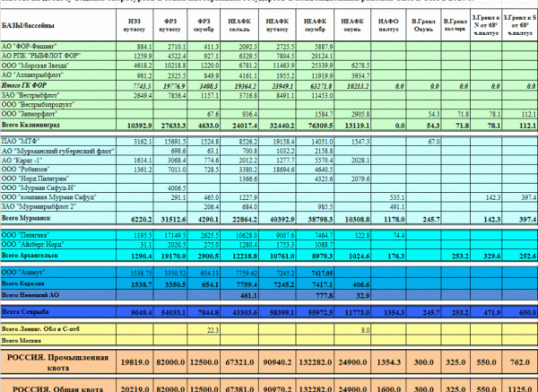Screen dimensions: 538x392
Task: Click Севрыба total 471.9
Action: (486, 312)
